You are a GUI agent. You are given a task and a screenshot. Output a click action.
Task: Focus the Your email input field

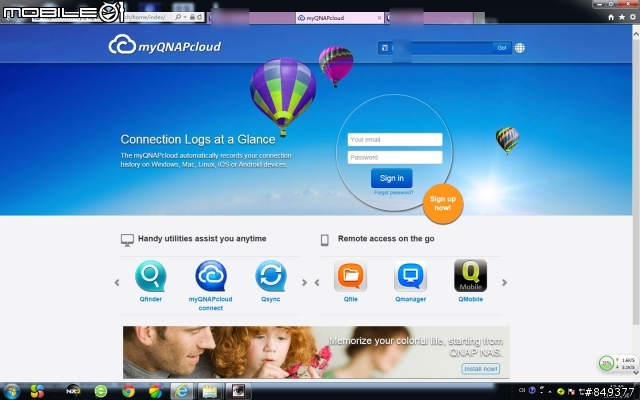tap(395, 140)
